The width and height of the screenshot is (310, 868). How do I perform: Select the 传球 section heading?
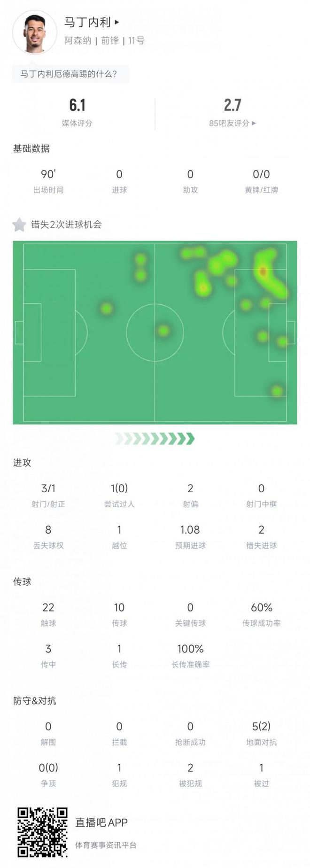(x=22, y=581)
